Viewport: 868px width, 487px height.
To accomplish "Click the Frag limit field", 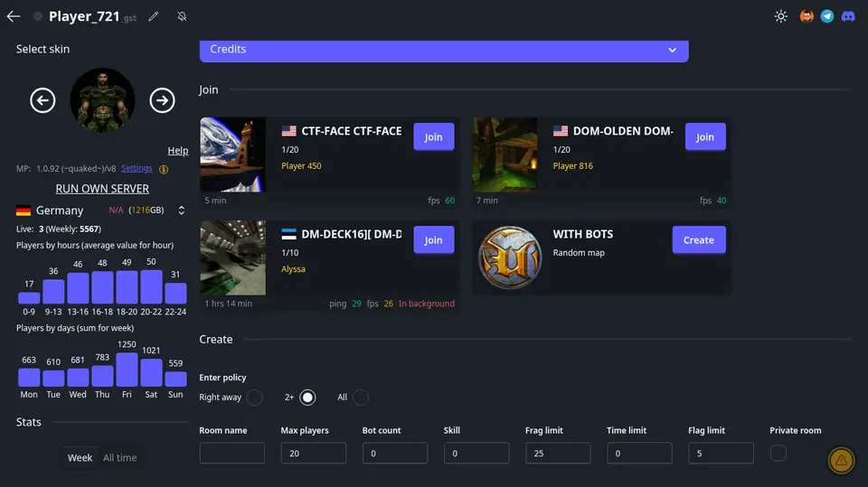I will coord(558,454).
